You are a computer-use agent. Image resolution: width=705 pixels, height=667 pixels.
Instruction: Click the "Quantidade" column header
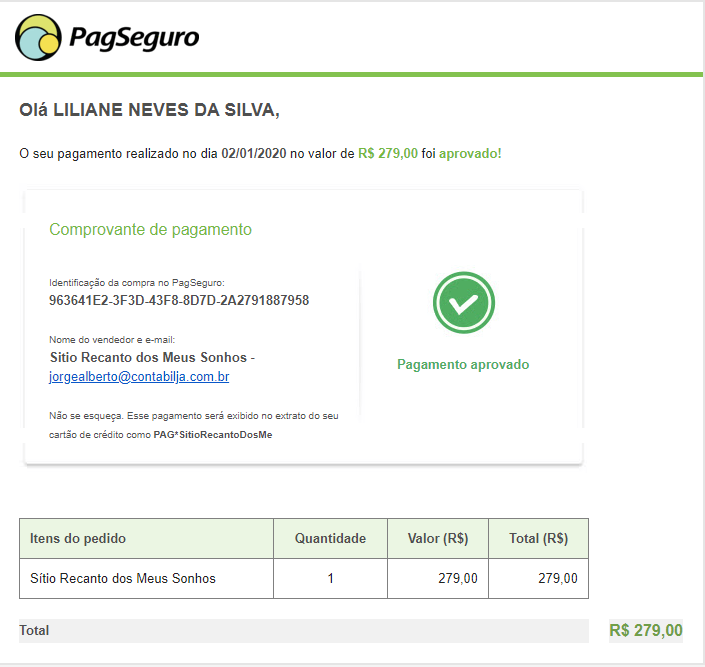[330, 538]
